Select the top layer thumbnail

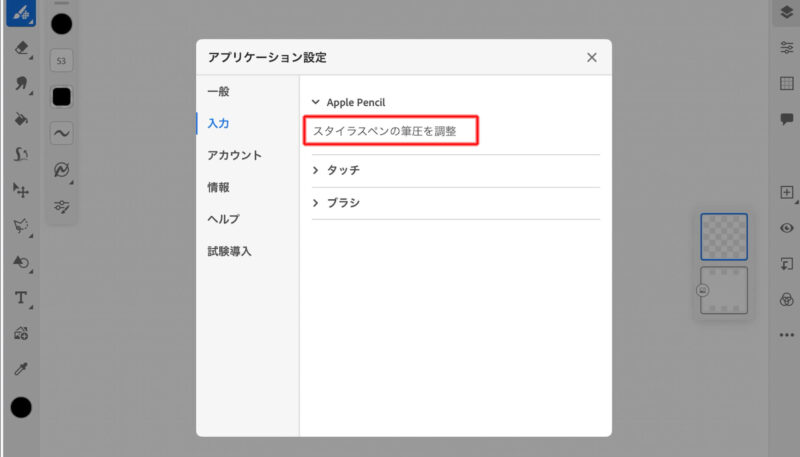pos(724,237)
